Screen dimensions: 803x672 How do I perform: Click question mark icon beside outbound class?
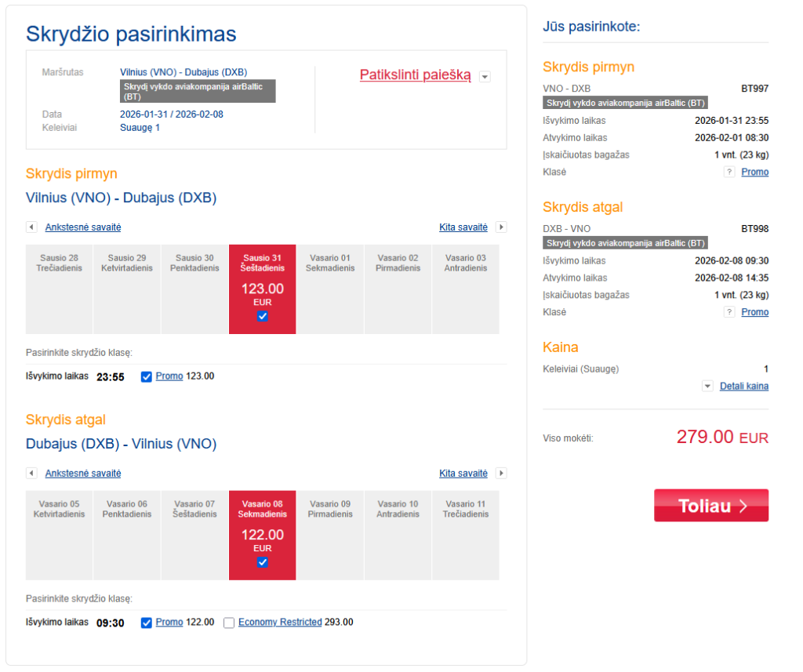pos(729,173)
